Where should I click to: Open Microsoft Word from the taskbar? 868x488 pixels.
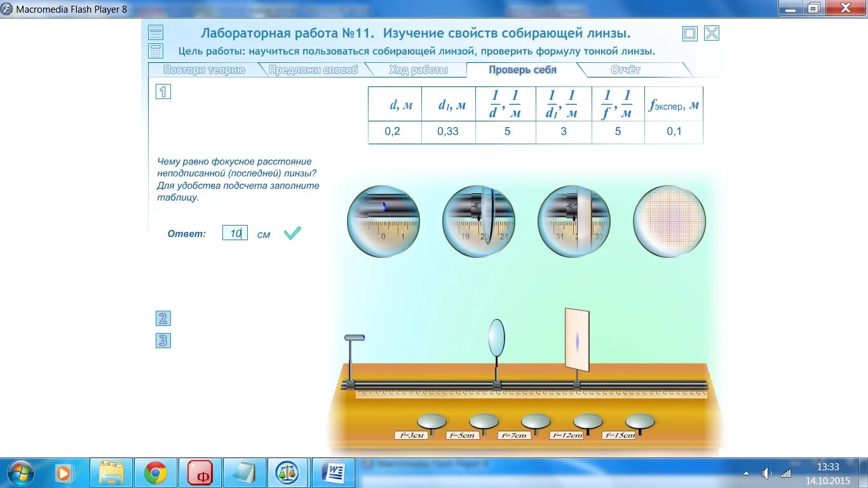click(333, 473)
